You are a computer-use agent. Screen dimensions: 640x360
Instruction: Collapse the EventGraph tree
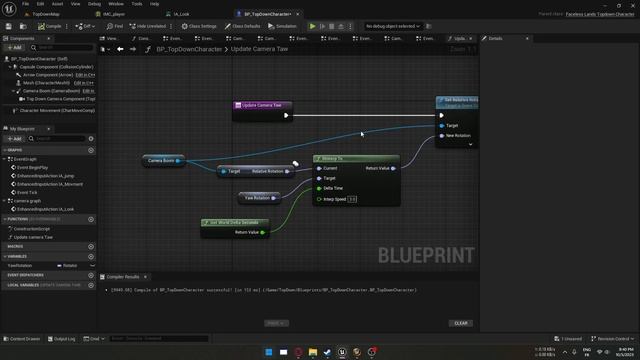4,159
